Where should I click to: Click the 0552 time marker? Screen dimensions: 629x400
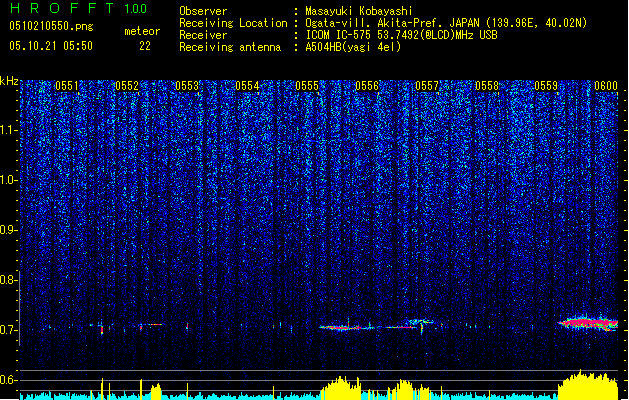click(127, 86)
